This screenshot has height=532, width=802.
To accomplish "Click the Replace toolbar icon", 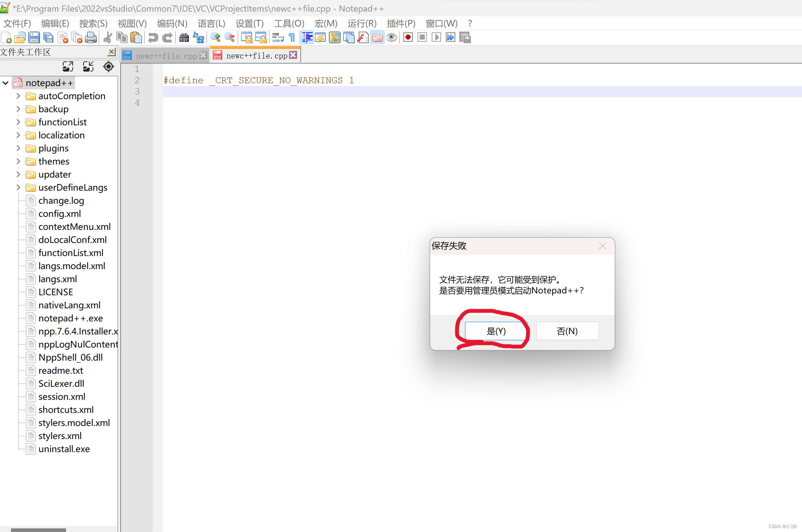I will click(x=199, y=37).
